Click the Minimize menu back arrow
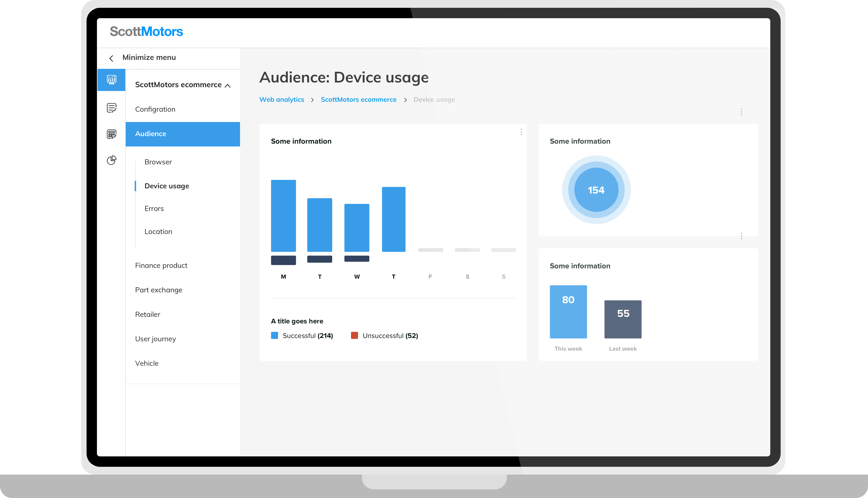Image resolution: width=868 pixels, height=498 pixels. click(x=111, y=58)
